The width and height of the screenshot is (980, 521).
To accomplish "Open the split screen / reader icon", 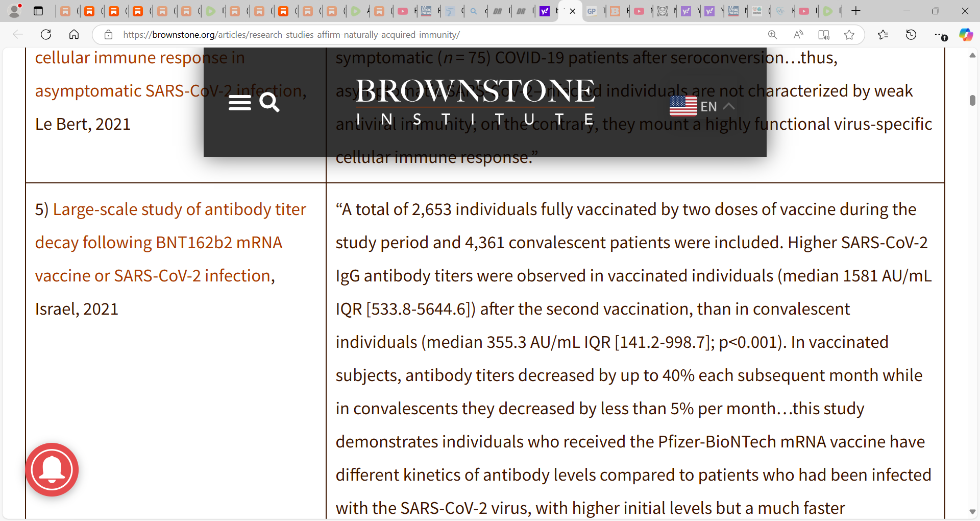I will [x=824, y=35].
